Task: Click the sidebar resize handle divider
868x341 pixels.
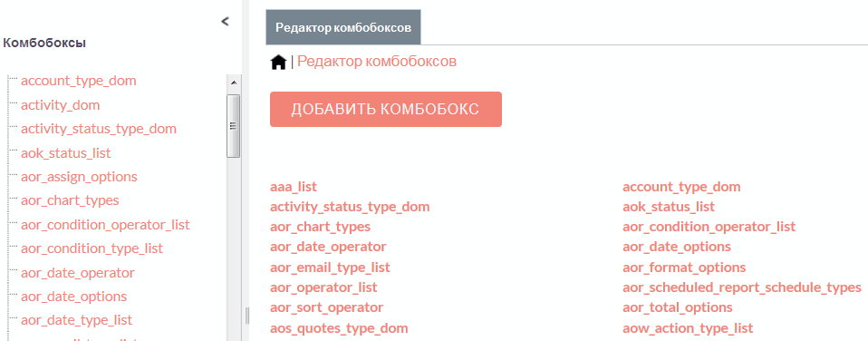Action: [246, 316]
